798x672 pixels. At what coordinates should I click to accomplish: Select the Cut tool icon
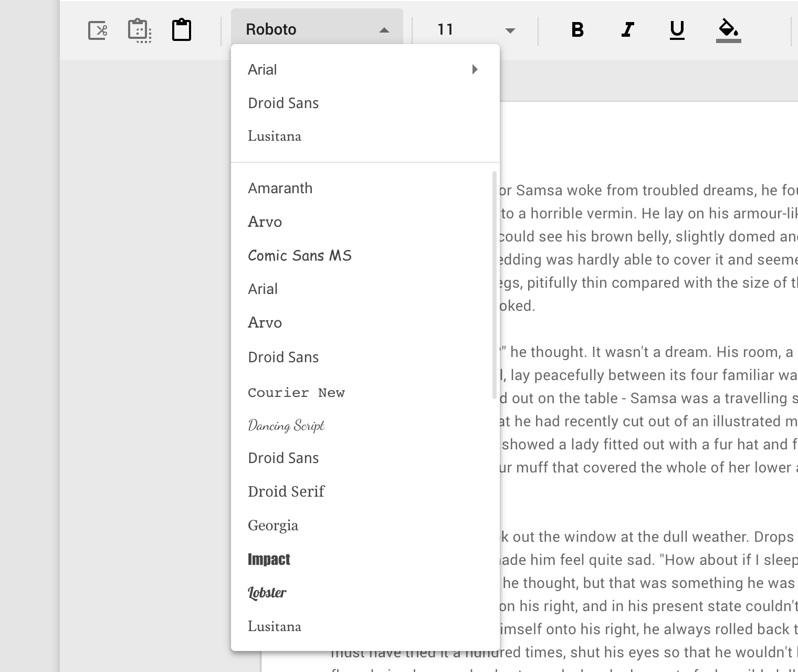pos(98,30)
